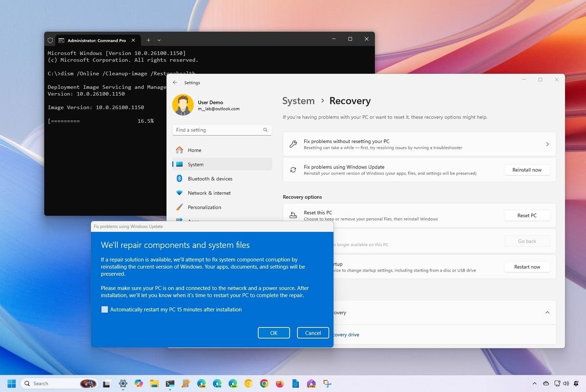Click the Recovery options heading

(302, 197)
